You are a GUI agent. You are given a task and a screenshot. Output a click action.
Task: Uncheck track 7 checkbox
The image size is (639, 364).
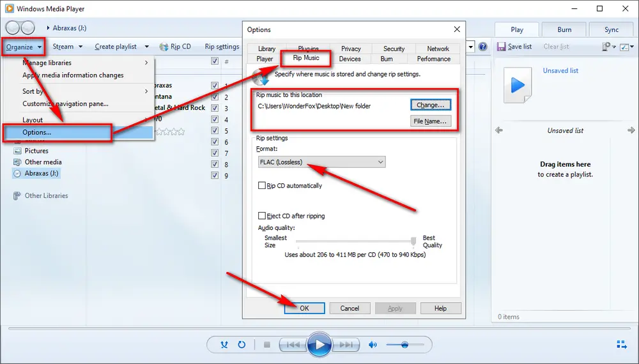215,153
